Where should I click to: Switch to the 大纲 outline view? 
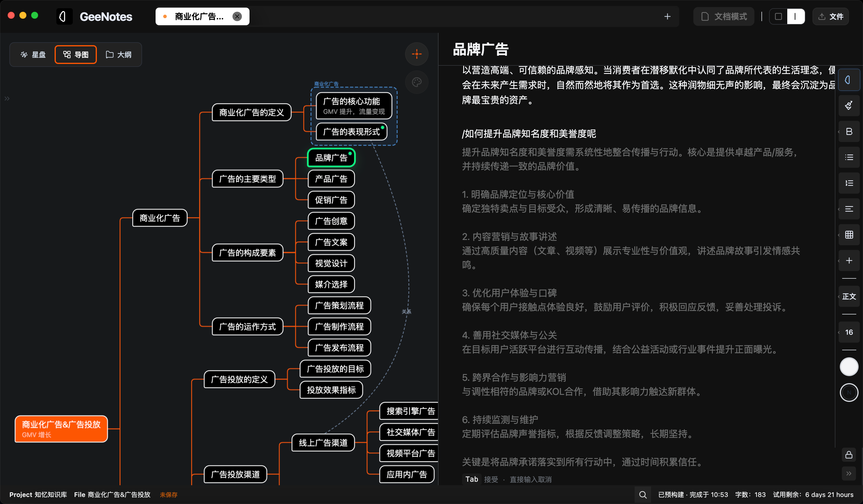pyautogui.click(x=119, y=54)
